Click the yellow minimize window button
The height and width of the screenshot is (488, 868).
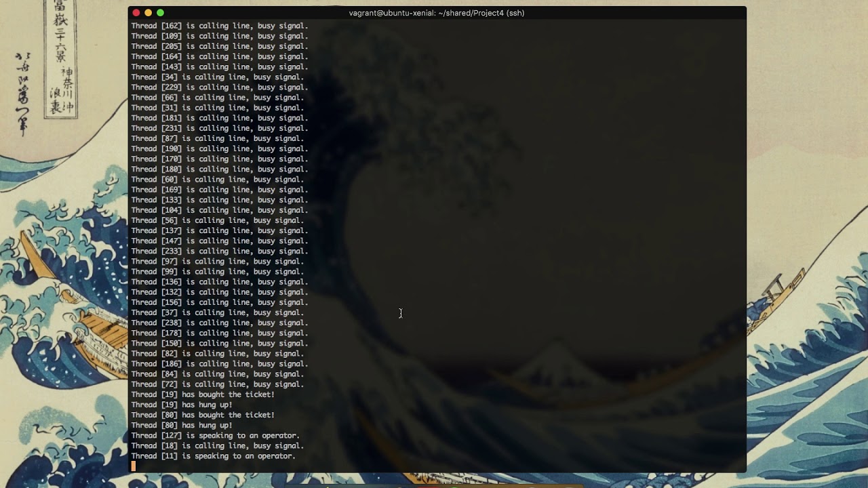[149, 13]
